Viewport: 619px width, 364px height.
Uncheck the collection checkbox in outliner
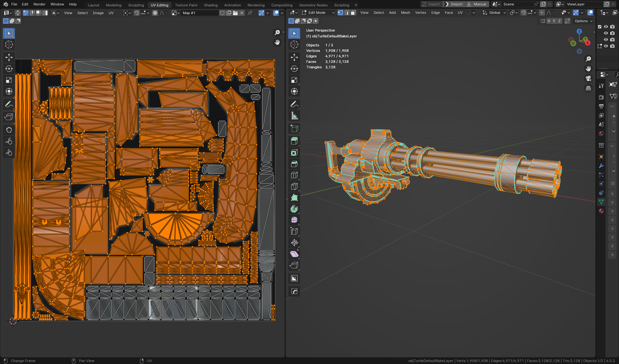(600, 27)
